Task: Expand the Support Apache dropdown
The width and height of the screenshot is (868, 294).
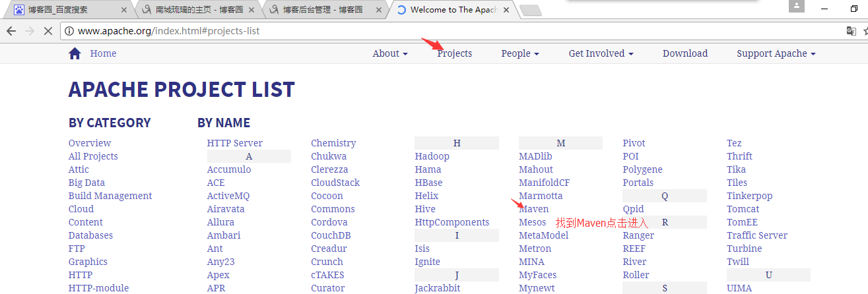Action: (776, 53)
